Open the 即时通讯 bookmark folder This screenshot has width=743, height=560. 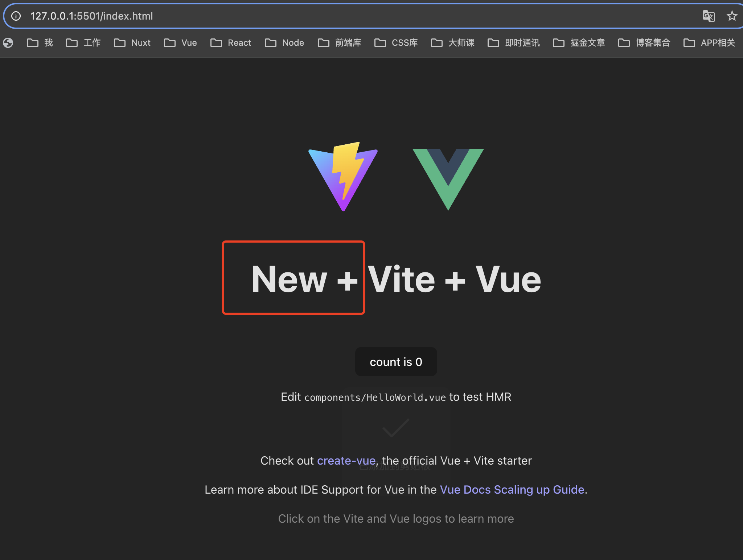[x=513, y=43]
